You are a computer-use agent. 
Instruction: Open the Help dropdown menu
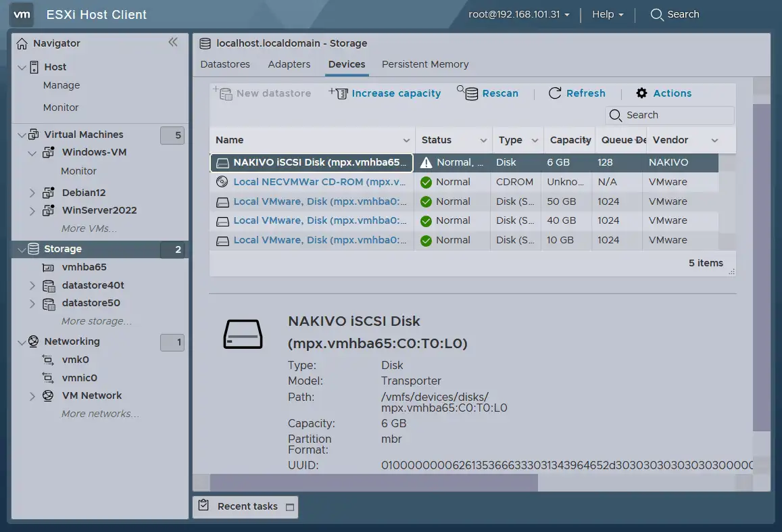click(x=608, y=14)
